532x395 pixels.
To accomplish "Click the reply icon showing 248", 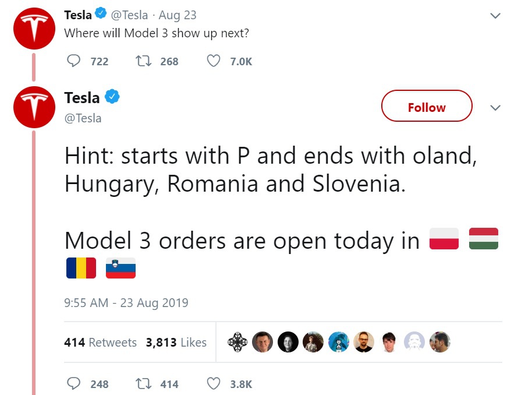I will pos(75,384).
